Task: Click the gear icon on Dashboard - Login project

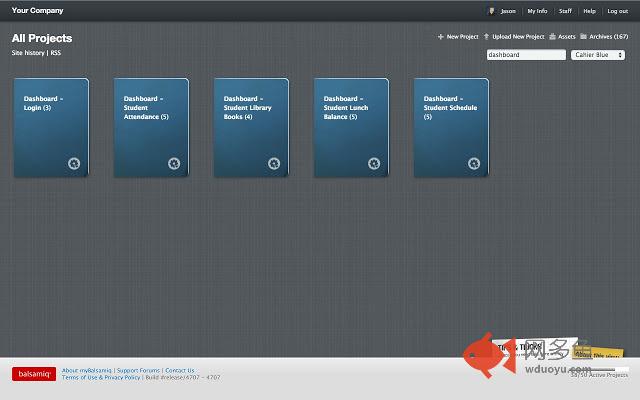Action: pyautogui.click(x=74, y=163)
